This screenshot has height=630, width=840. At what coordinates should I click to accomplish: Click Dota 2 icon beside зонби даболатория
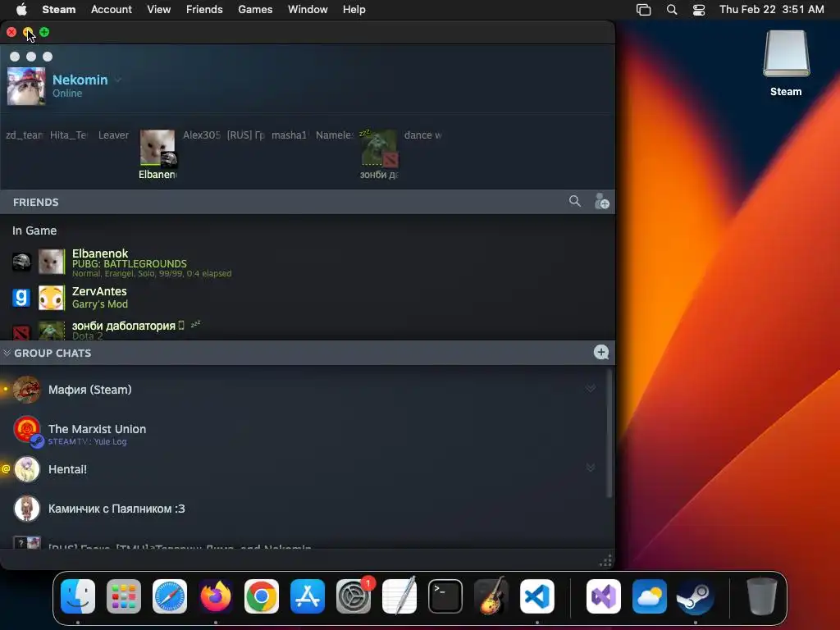21,332
